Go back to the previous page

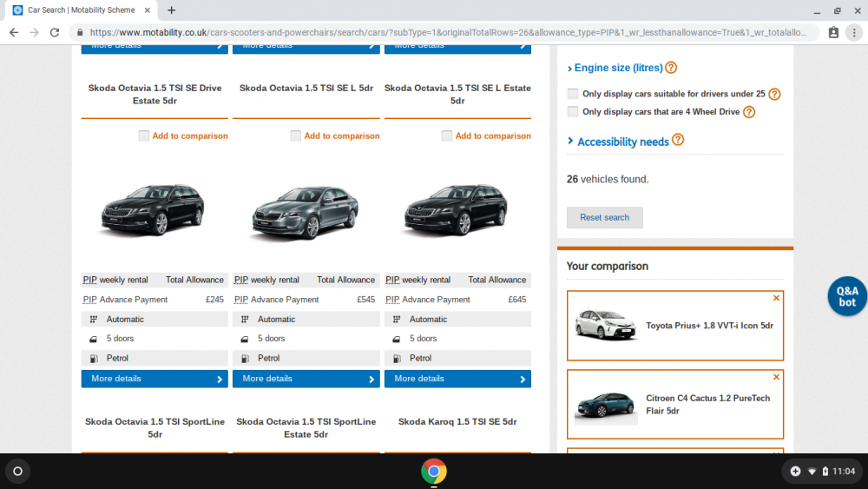[14, 33]
